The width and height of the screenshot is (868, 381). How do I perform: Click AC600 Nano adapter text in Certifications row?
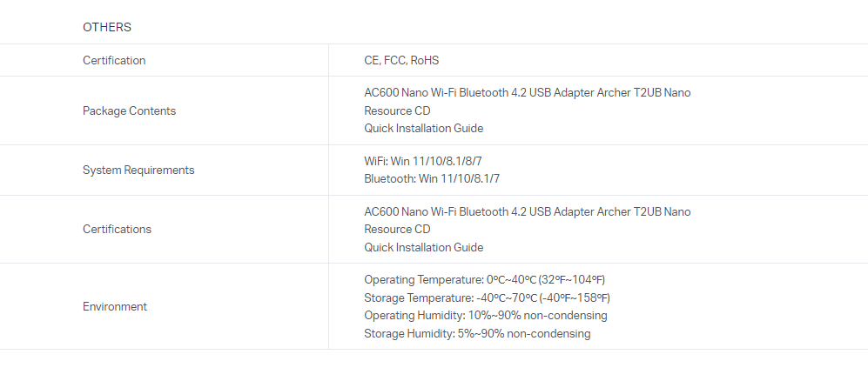tap(527, 211)
